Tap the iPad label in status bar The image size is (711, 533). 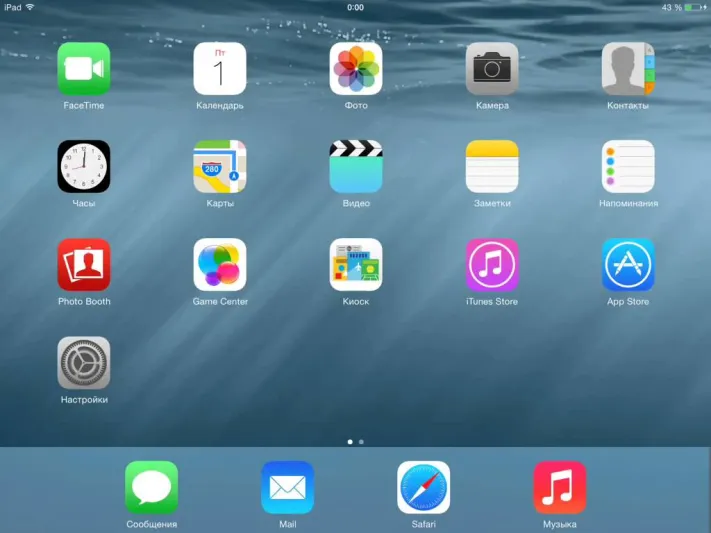[13, 7]
